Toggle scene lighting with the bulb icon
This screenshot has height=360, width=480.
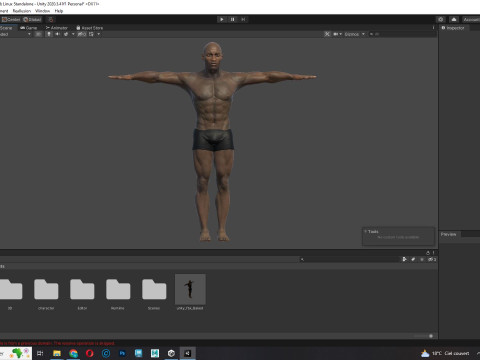[49, 34]
